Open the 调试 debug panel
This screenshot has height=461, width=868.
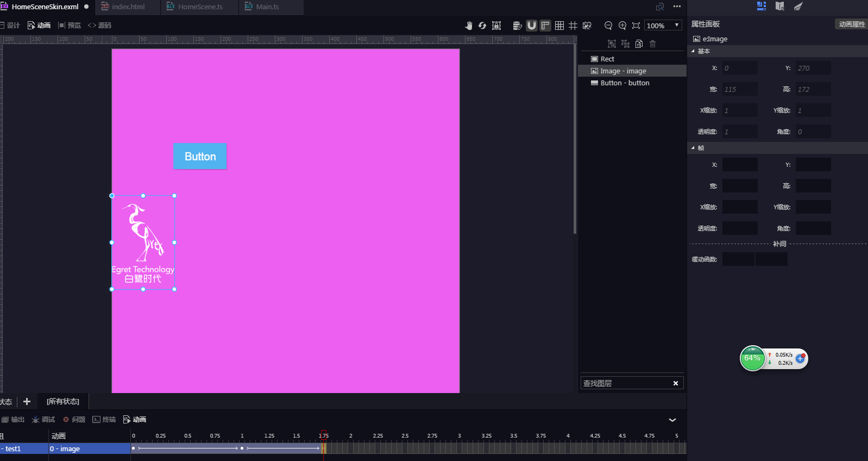pos(43,420)
